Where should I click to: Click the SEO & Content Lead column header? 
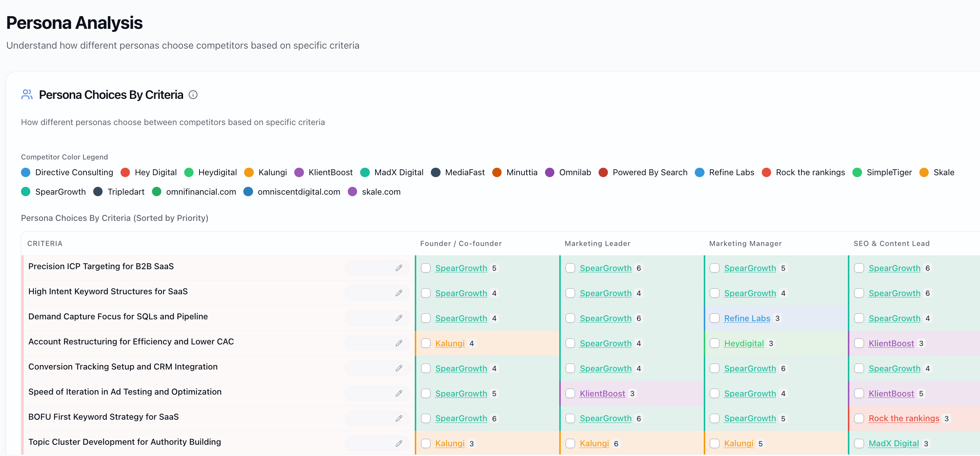(891, 244)
